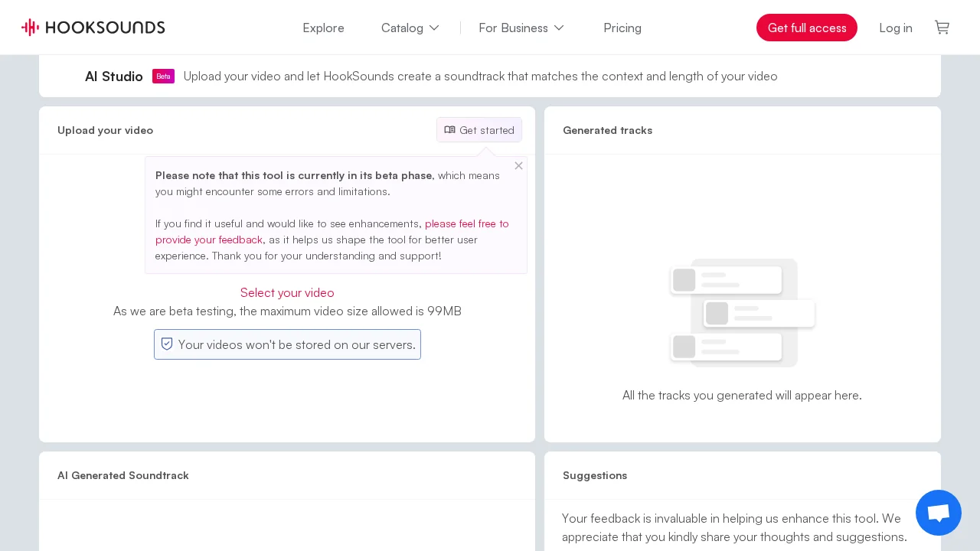Expand the For Business dropdown

pos(521,28)
